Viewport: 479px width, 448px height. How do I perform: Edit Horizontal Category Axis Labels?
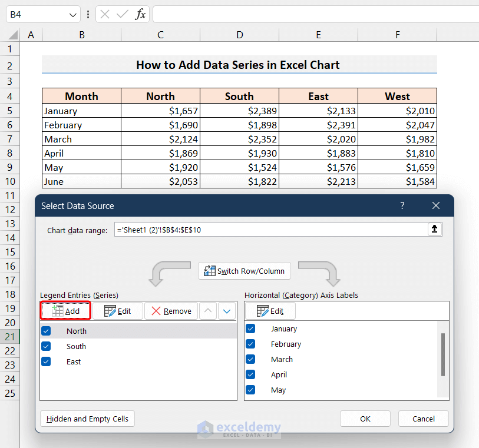[270, 311]
